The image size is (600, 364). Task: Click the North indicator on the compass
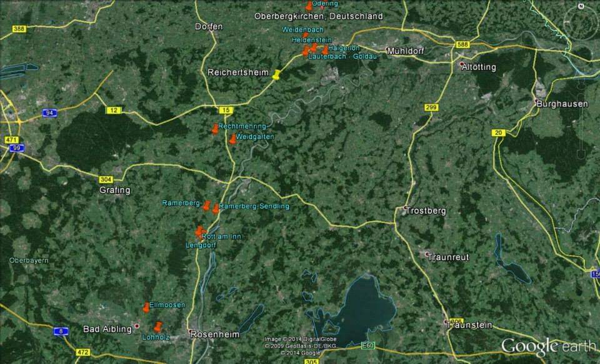point(581,7)
